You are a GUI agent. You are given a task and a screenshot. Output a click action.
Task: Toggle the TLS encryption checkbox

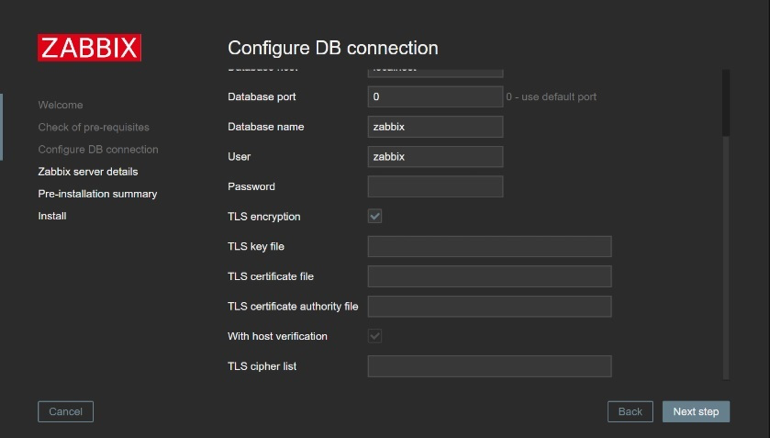[x=375, y=216]
